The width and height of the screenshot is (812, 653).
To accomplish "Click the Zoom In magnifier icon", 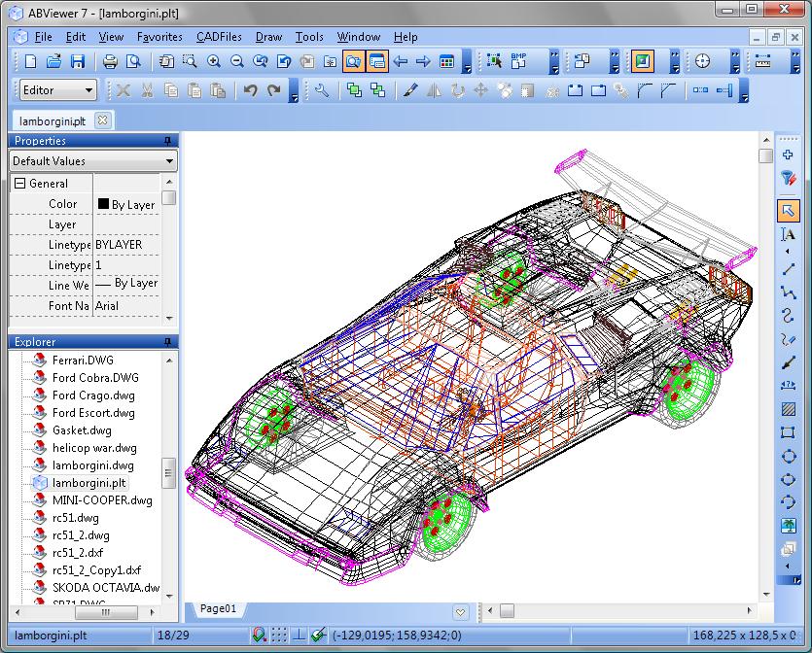I will (x=213, y=61).
